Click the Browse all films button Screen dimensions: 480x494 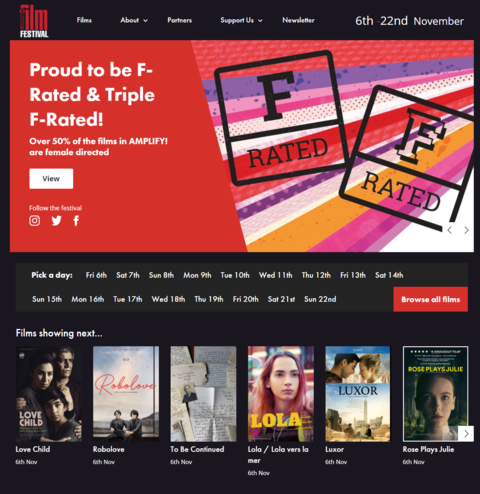click(x=430, y=299)
